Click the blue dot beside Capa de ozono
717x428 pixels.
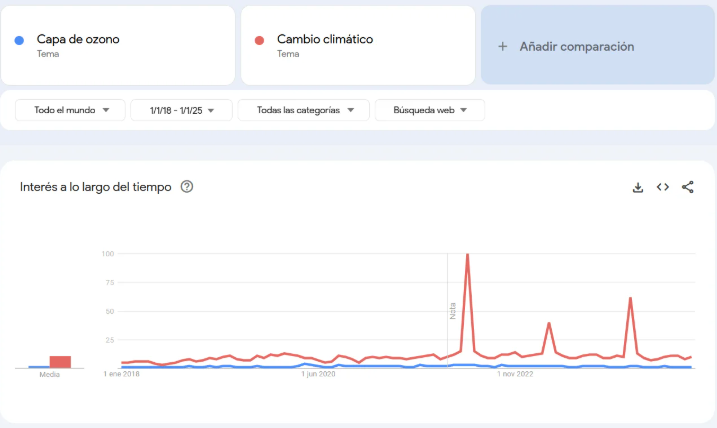[20, 40]
